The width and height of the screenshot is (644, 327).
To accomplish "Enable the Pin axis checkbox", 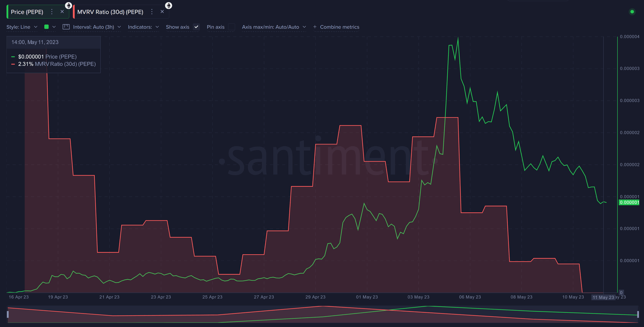I will (231, 27).
